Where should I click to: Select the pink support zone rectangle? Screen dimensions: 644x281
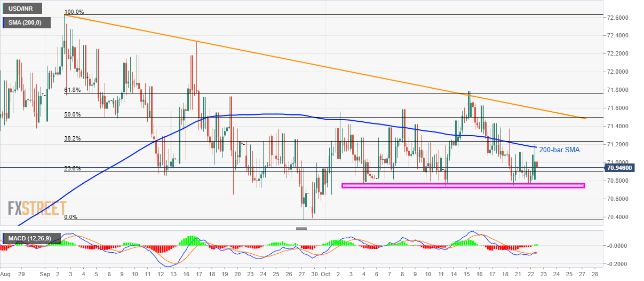coord(463,185)
